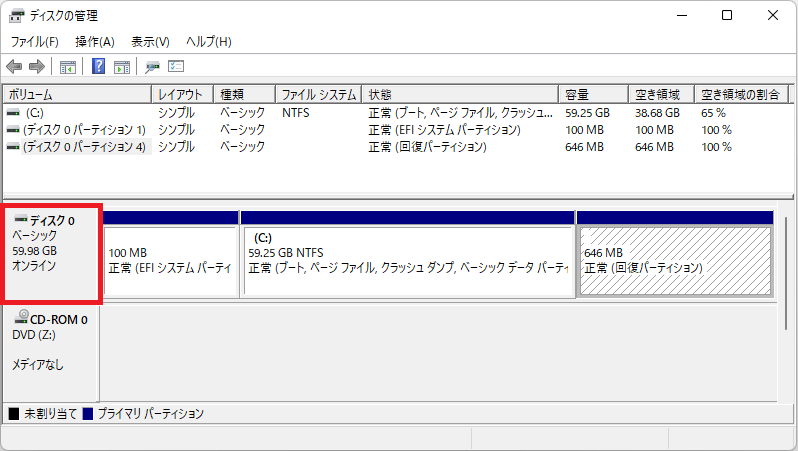Sort by the 状態 column header
Viewport: 798px width, 451px height.
pyautogui.click(x=460, y=95)
